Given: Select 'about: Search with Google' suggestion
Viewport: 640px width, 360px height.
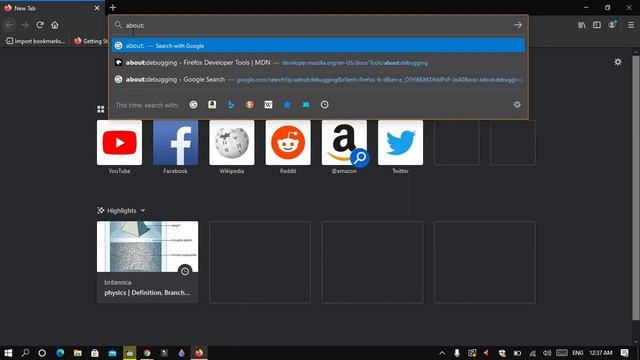Looking at the screenshot, I should click(x=318, y=46).
